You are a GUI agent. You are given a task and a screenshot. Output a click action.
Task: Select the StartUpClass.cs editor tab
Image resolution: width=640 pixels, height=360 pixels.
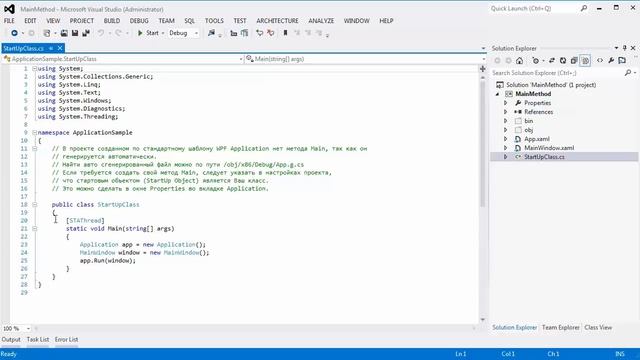pos(24,49)
